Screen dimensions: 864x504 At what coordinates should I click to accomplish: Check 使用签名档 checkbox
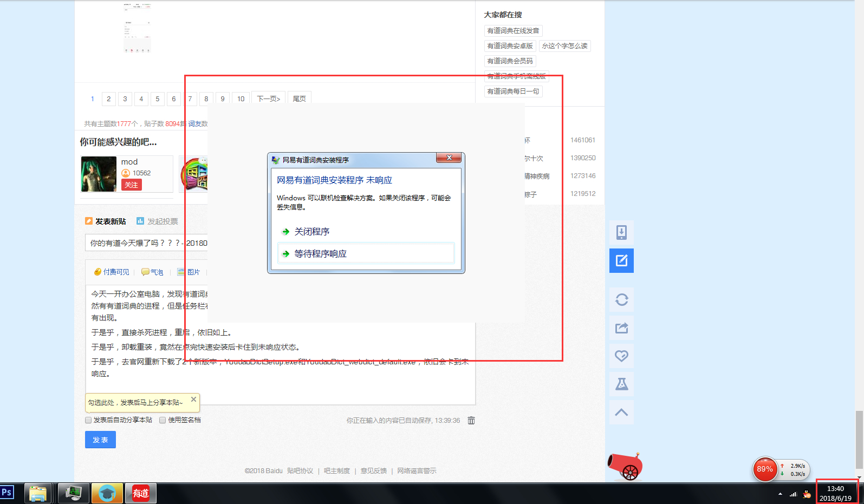pos(163,420)
